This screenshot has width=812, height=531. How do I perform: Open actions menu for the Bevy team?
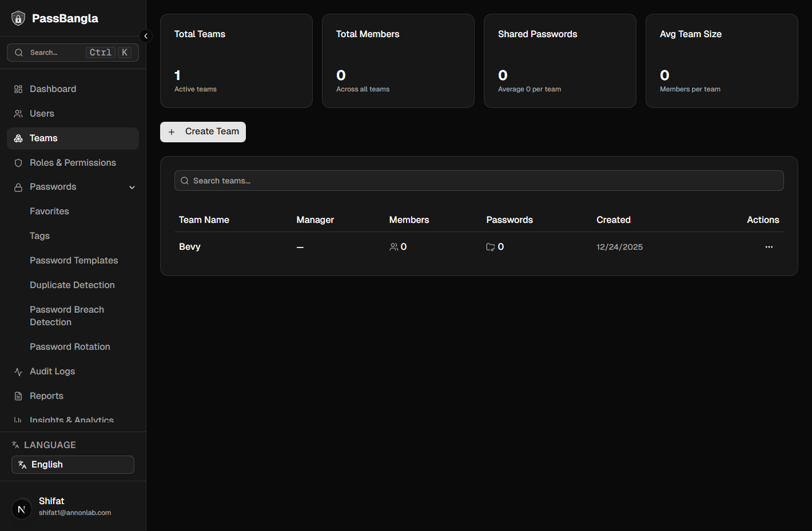(x=769, y=247)
